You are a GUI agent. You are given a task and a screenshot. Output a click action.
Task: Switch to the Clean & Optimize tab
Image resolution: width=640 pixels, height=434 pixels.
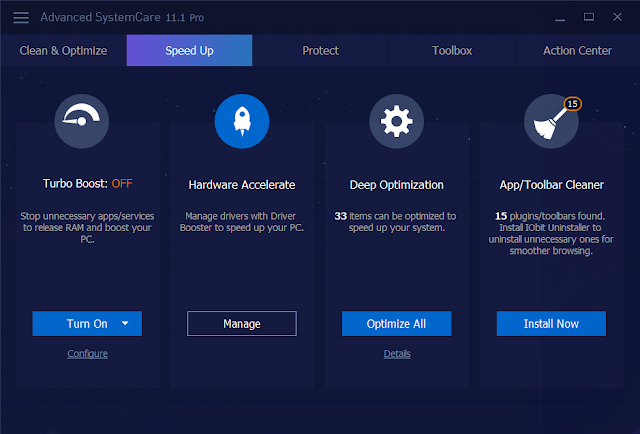(63, 51)
